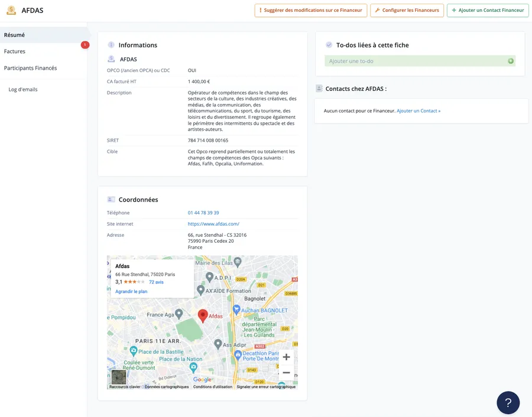Image resolution: width=532 pixels, height=417 pixels.
Task: Click the AX'AIDE Formation map marker
Action: [x=200, y=290]
